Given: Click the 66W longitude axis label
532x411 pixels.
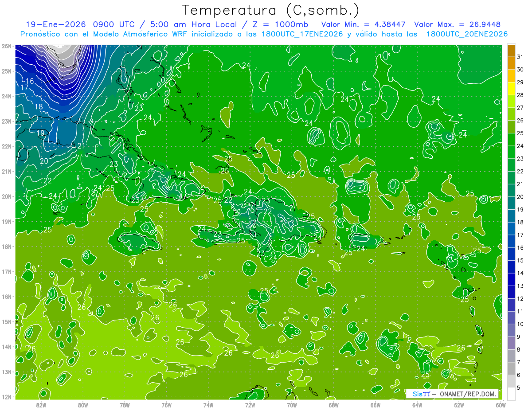Looking at the screenshot, I should coord(376,405).
